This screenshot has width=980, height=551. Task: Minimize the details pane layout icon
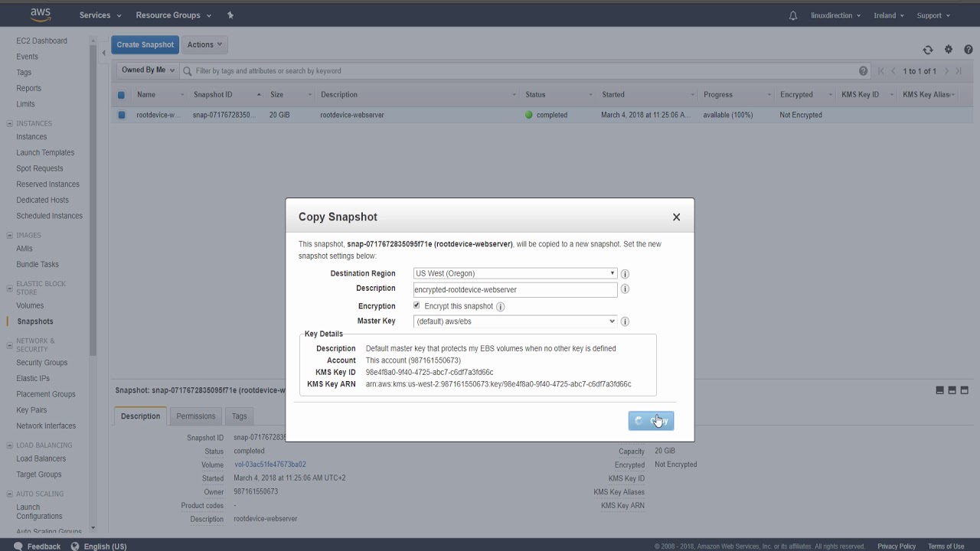tap(939, 390)
